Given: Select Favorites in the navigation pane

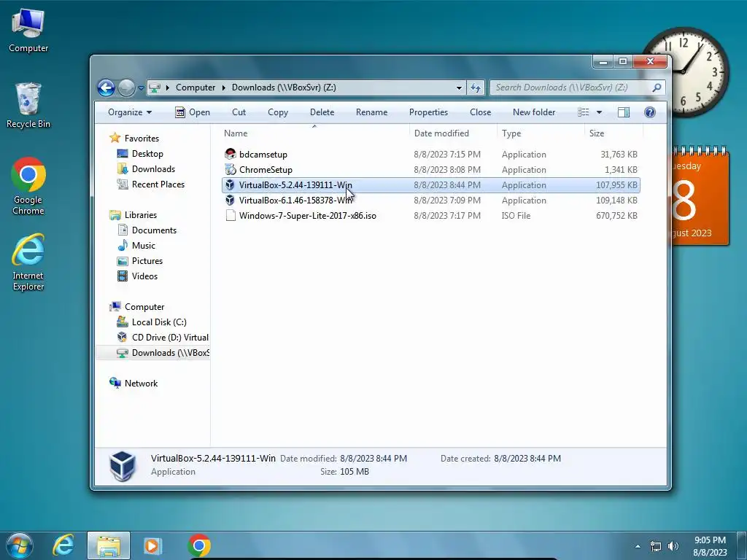Looking at the screenshot, I should [x=142, y=138].
